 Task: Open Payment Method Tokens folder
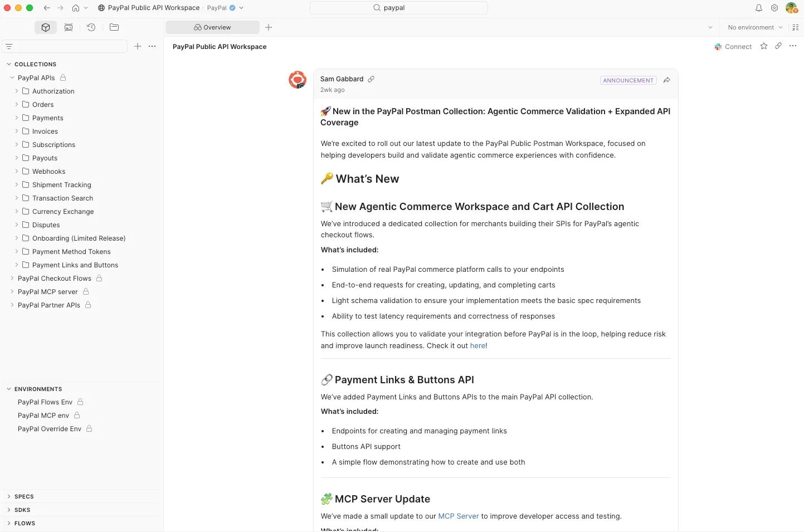[71, 251]
